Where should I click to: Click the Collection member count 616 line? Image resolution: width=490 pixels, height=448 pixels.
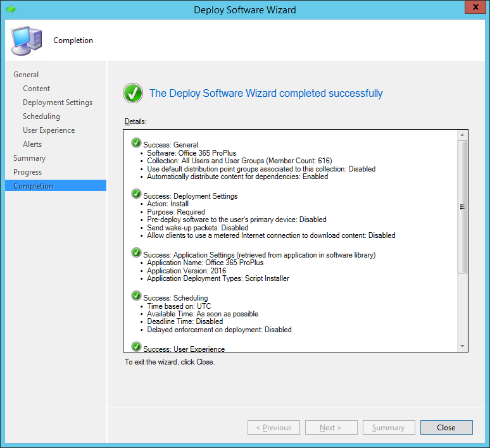[x=239, y=161]
